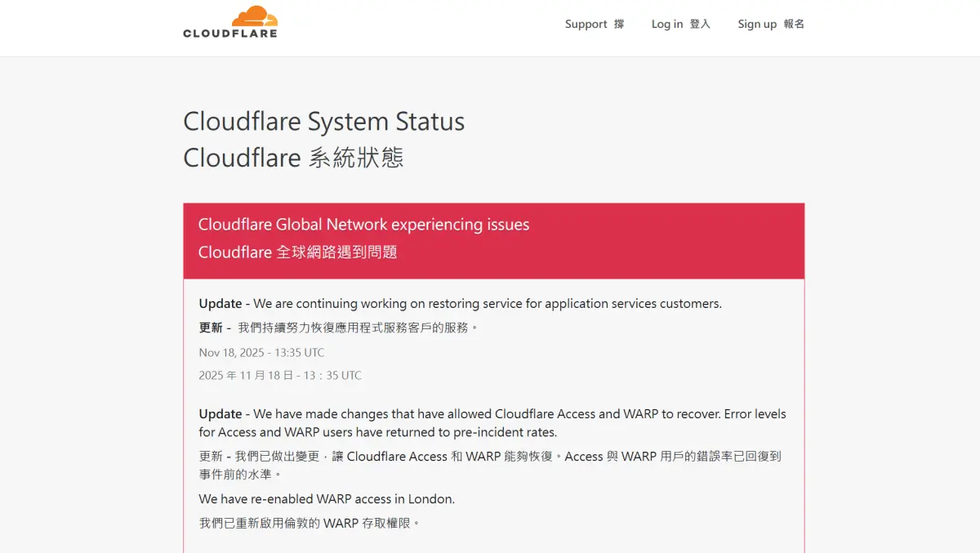The width and height of the screenshot is (980, 553).
Task: Click the red incident banner header
Action: 493,240
